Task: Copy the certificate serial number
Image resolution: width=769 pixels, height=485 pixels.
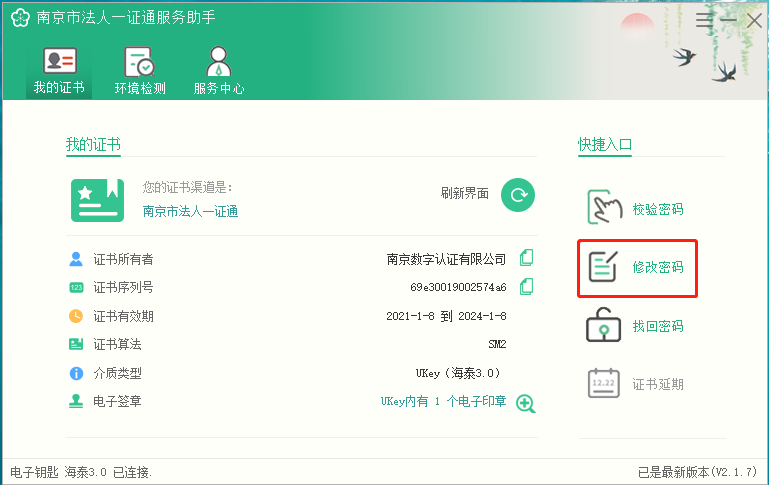Action: 526,287
